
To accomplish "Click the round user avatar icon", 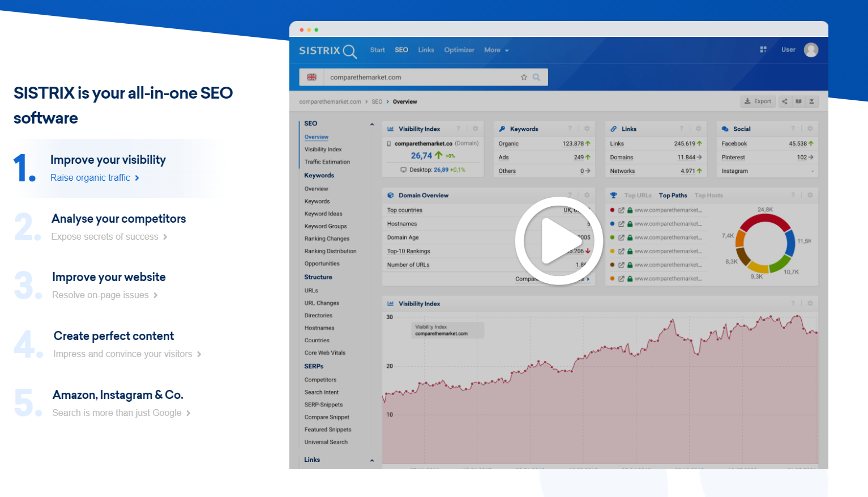I will pyautogui.click(x=811, y=50).
